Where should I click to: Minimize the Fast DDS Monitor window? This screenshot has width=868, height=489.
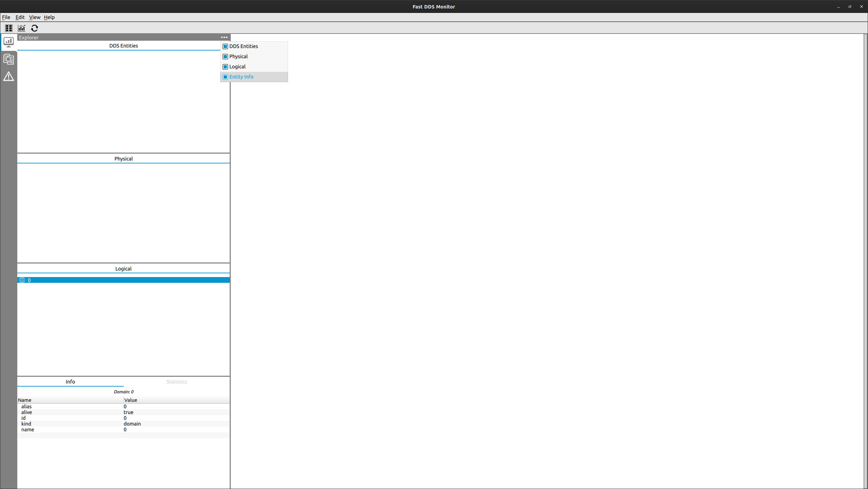839,7
